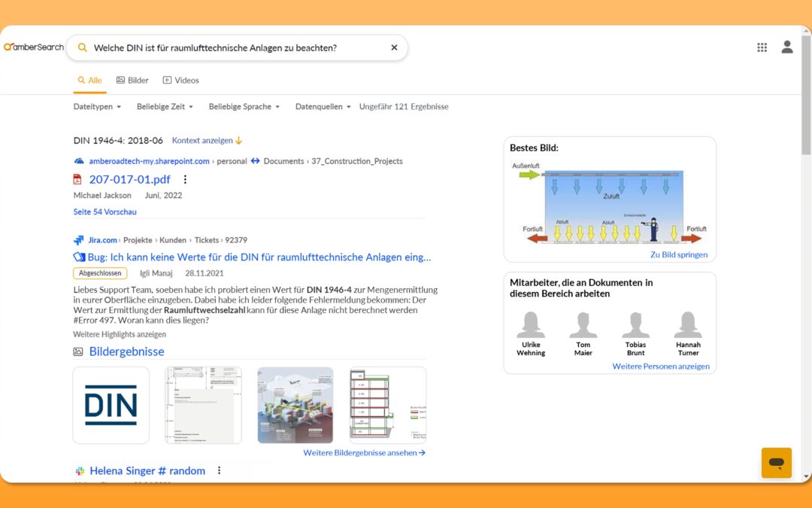Click the PDF file icon for 207-017-01
The height and width of the screenshot is (508, 812).
(x=77, y=179)
